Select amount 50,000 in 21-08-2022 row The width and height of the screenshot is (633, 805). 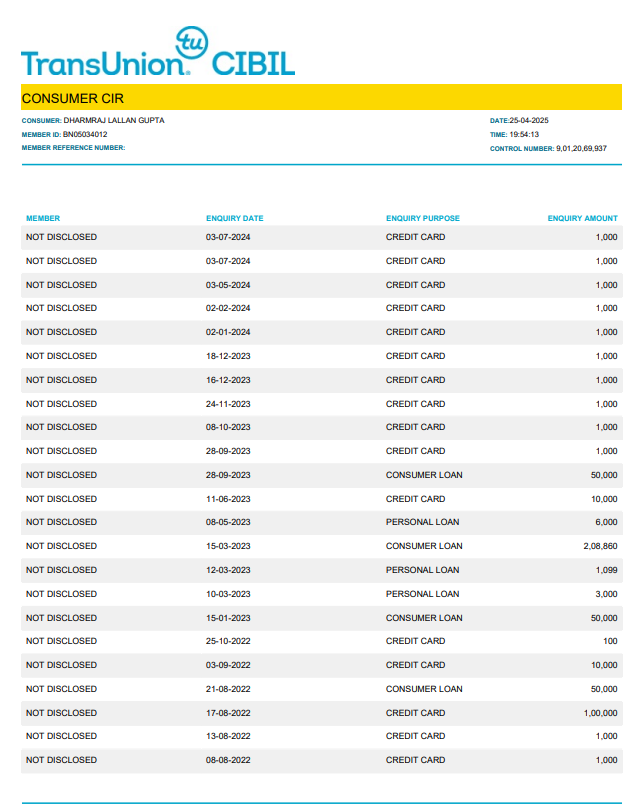tap(604, 689)
